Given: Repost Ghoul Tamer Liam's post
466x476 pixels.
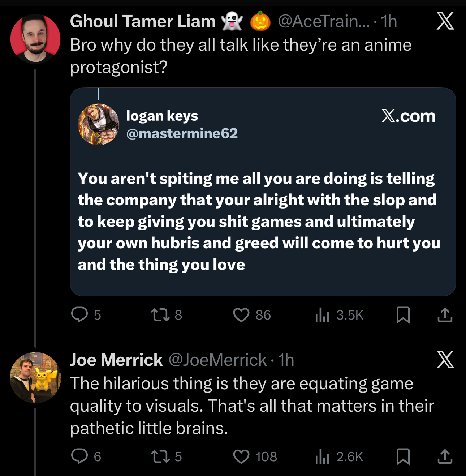Looking at the screenshot, I should pyautogui.click(x=160, y=314).
